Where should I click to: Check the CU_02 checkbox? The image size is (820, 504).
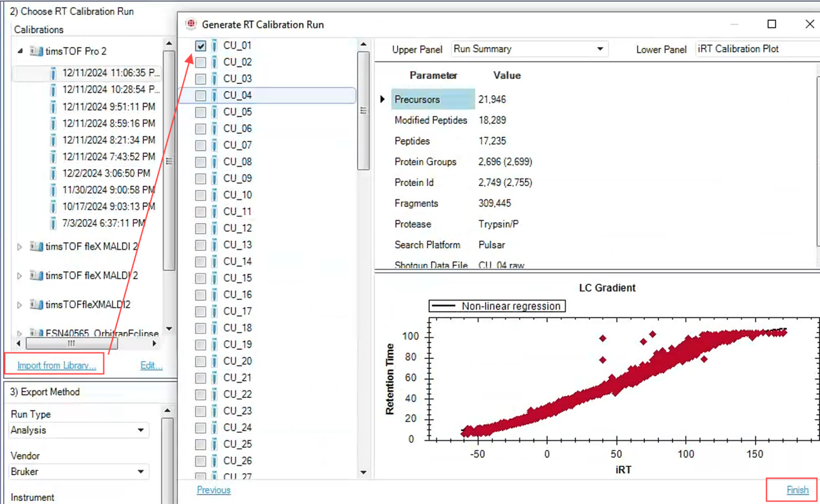(x=200, y=63)
